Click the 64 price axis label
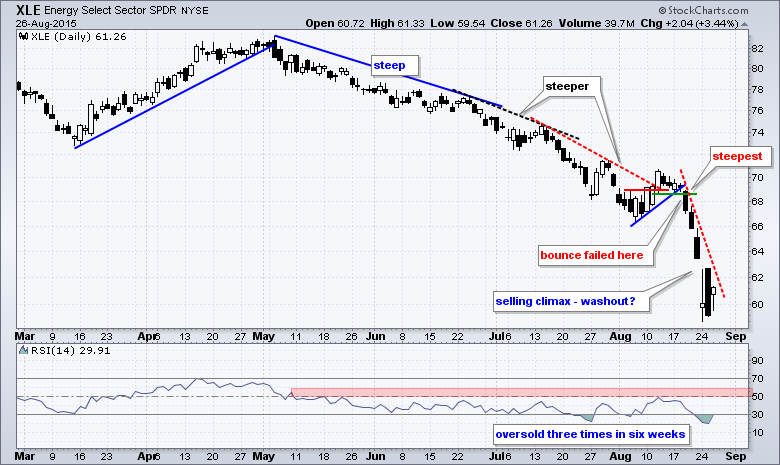 [x=757, y=251]
